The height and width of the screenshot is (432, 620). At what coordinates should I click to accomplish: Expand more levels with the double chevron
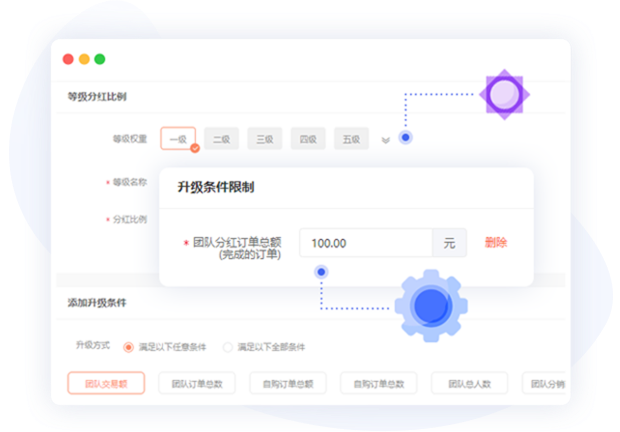pos(385,140)
